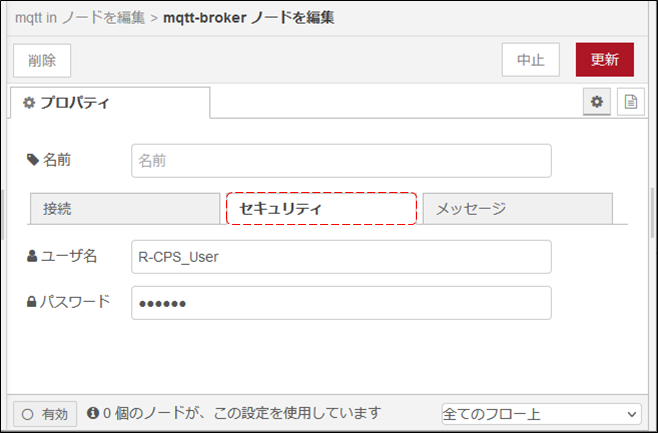The image size is (658, 433).
Task: Cancel editing with the 中止 button
Action: [x=530, y=60]
